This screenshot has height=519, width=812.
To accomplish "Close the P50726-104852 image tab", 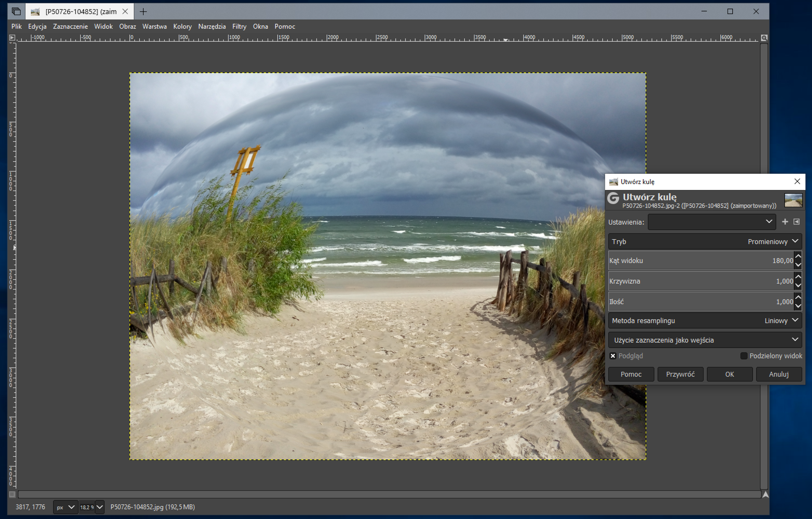I will pyautogui.click(x=125, y=12).
